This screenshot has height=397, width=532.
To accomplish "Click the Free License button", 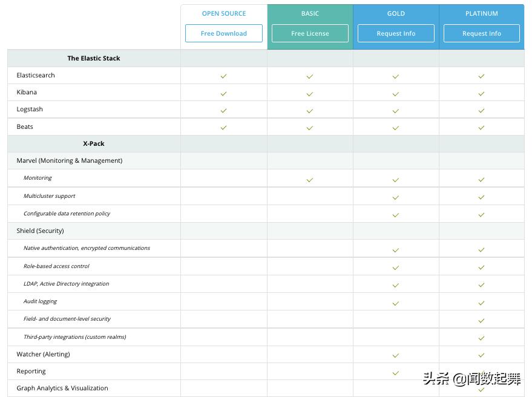I will point(310,33).
